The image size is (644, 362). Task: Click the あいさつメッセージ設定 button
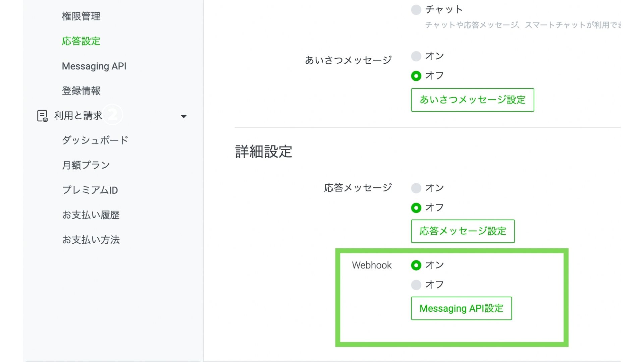(x=472, y=100)
